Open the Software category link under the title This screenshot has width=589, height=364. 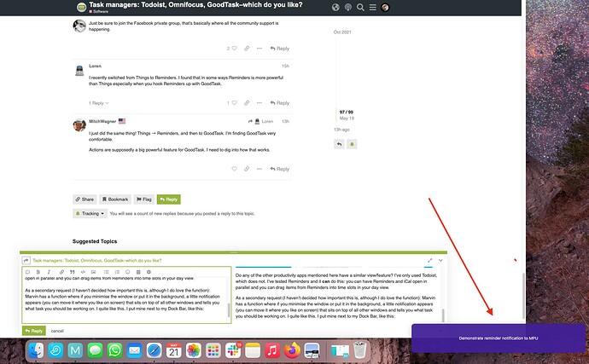(98, 12)
